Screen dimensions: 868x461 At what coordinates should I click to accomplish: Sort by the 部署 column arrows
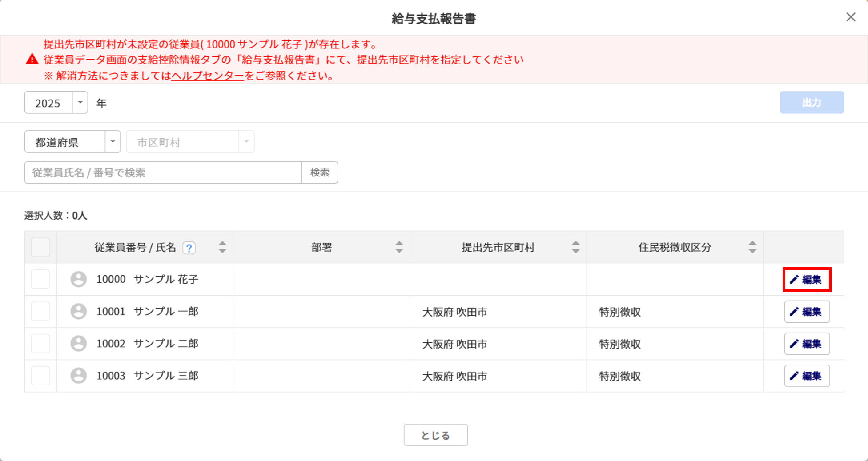pyautogui.click(x=399, y=247)
